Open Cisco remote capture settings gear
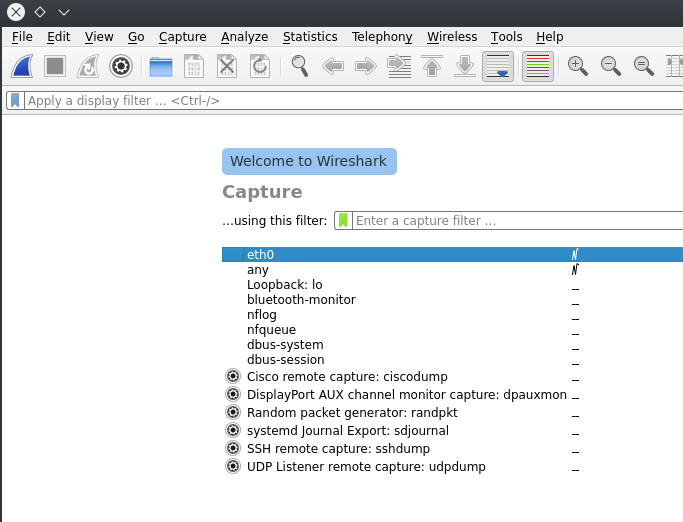 pyautogui.click(x=233, y=376)
